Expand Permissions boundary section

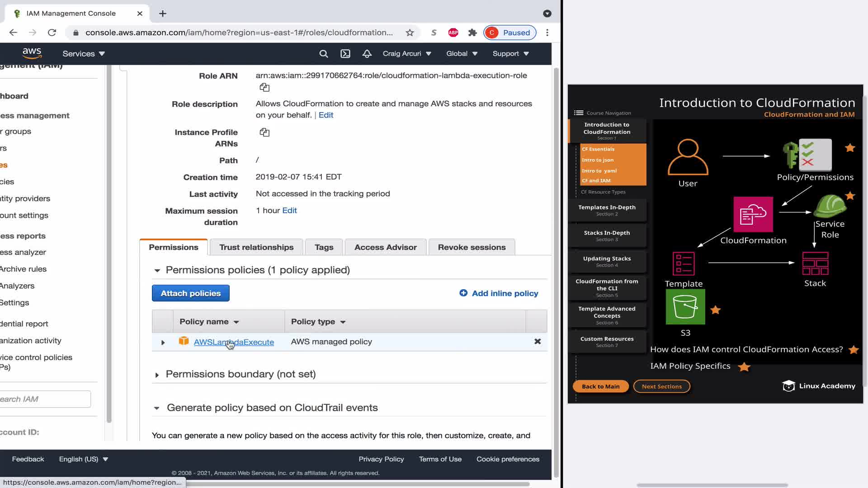pos(157,375)
